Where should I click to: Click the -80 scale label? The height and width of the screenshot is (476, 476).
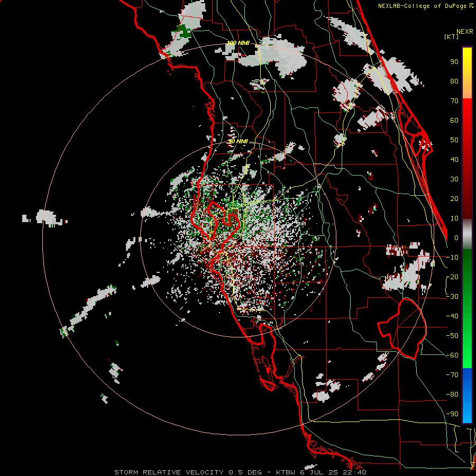[452, 395]
